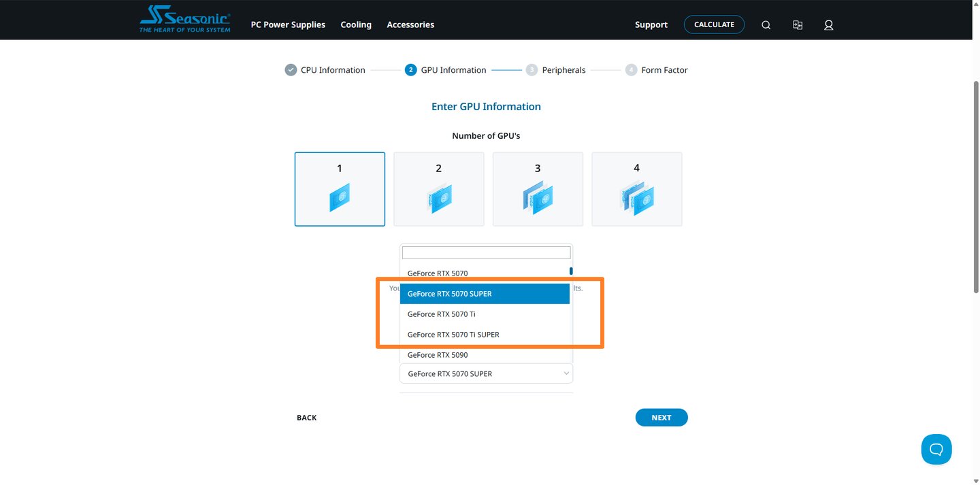This screenshot has height=485, width=980.
Task: Click the Seasonic logo
Action: 184,20
